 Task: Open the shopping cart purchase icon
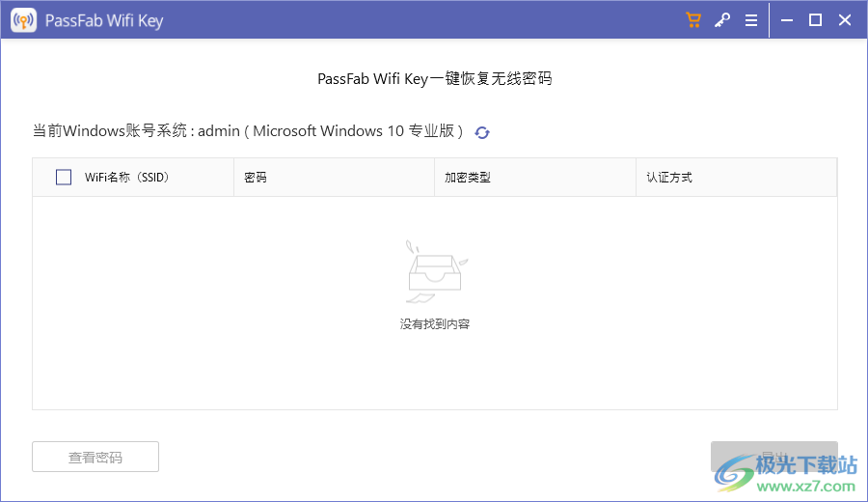(x=693, y=20)
